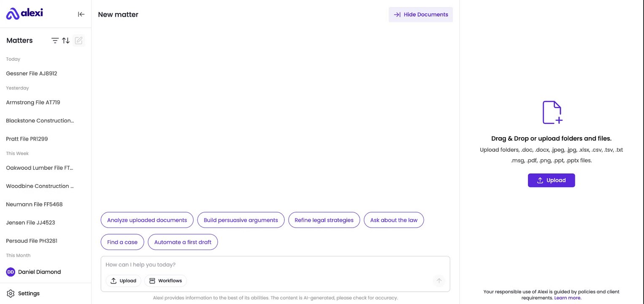Click the send arrow button
Screen dimensions: 644x304
point(439,281)
